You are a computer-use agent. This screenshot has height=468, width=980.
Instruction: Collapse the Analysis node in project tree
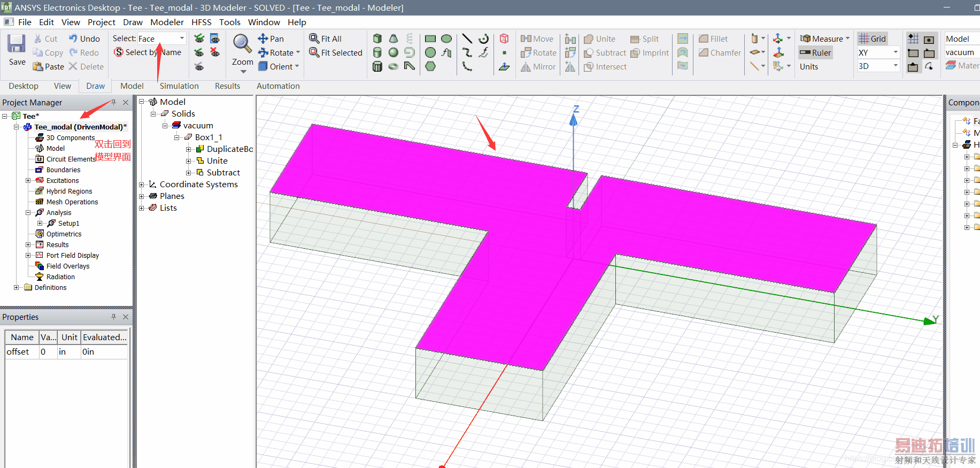[28, 212]
